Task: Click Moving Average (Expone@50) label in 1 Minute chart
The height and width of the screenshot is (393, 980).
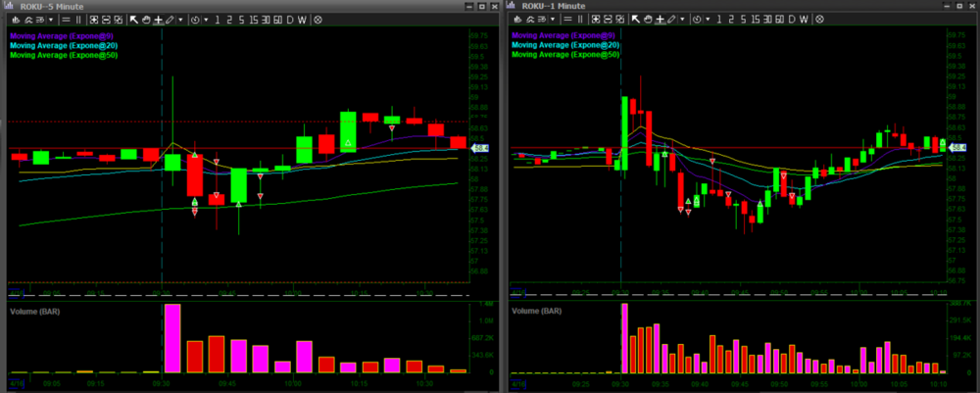Action: [x=565, y=55]
